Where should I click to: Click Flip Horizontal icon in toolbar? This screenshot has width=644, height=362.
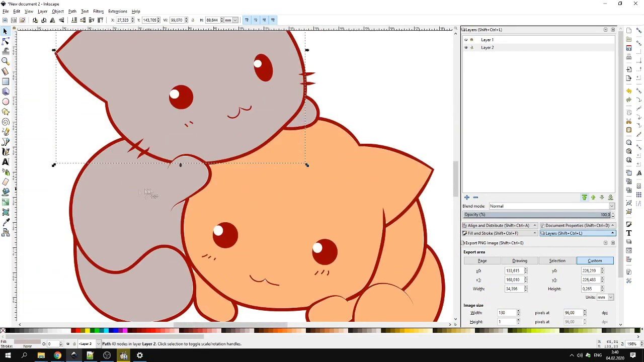pyautogui.click(x=52, y=20)
